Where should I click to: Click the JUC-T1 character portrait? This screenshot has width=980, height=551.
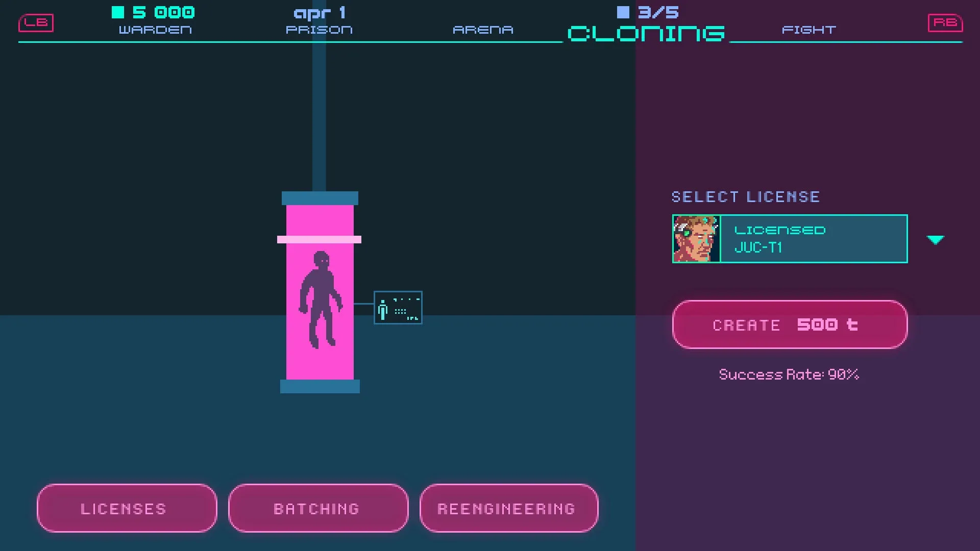[696, 239]
